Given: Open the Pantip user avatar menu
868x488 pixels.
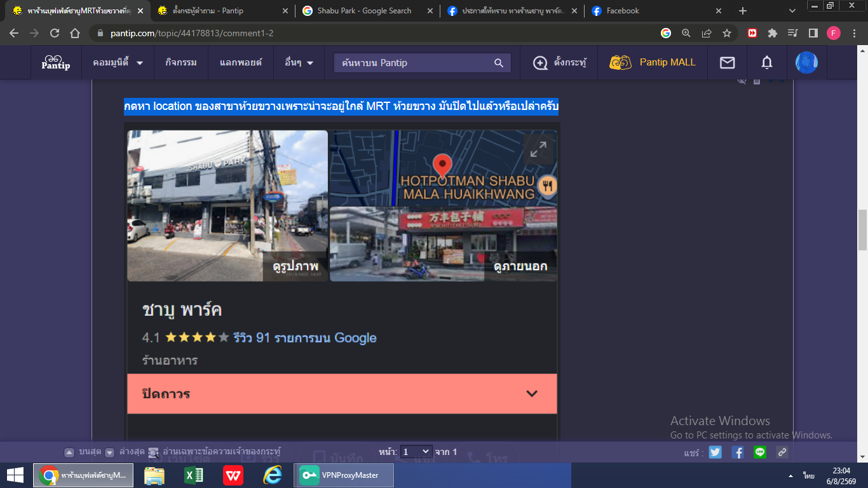Looking at the screenshot, I should click(806, 62).
